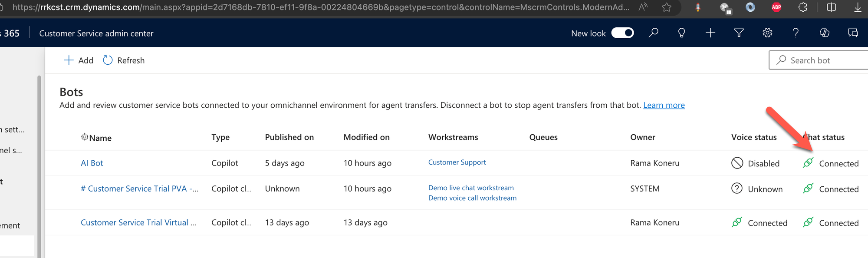Screen dimensions: 868x258
Task: Open the advanced filter funnel icon
Action: click(739, 33)
